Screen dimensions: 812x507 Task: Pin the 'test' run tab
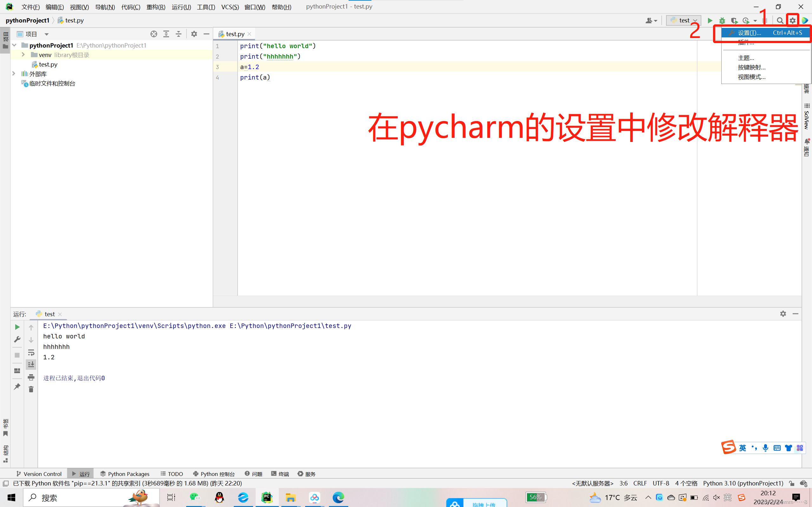pos(17,386)
